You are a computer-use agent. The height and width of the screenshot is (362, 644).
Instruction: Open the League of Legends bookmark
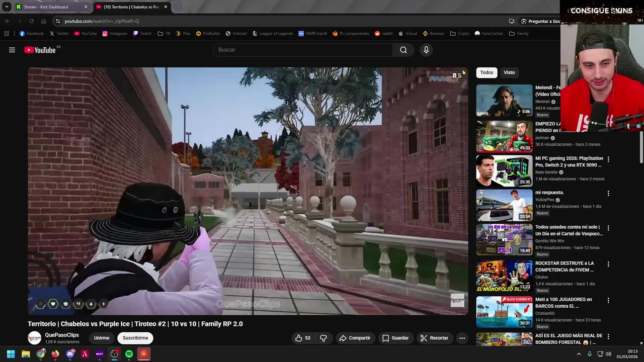pos(272,34)
